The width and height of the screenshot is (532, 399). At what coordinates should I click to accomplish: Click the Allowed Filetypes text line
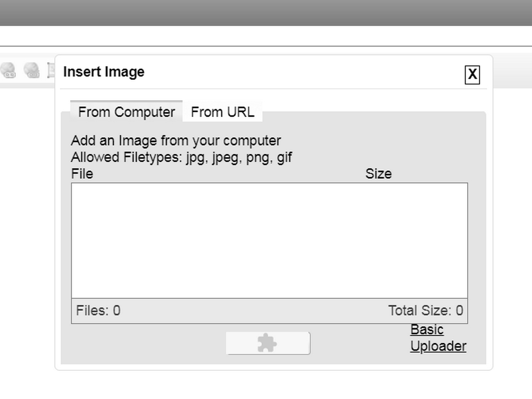pos(181,157)
